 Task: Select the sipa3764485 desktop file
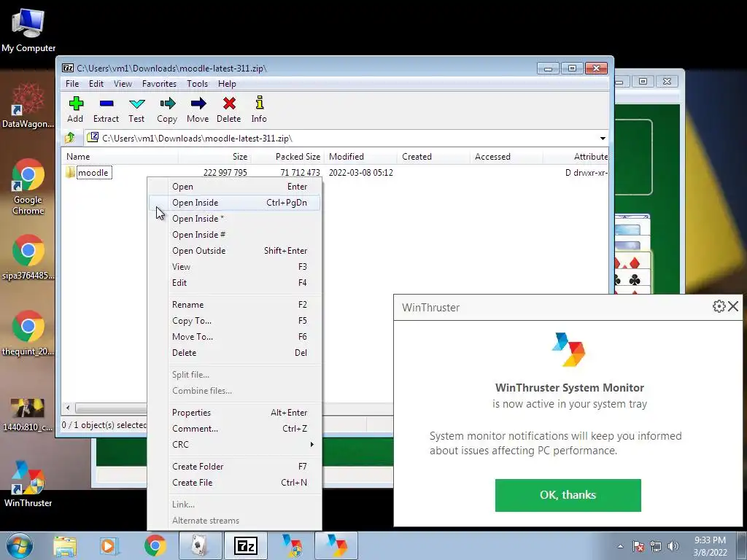[28, 257]
